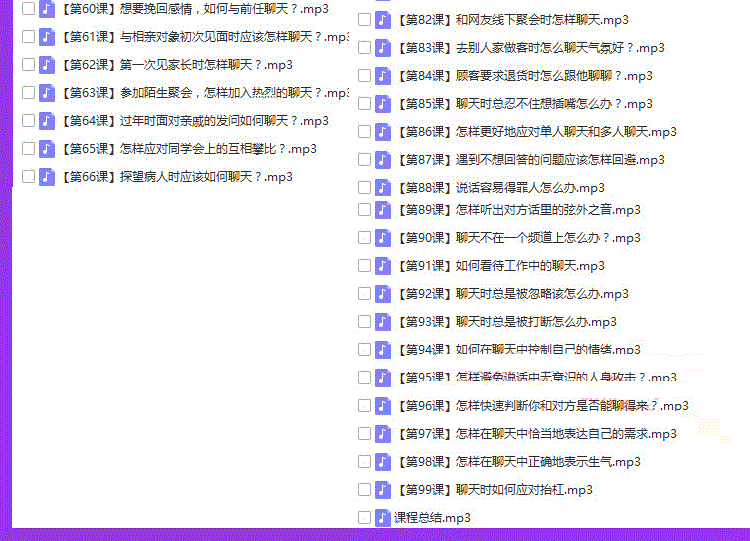Screen dimensions: 750x541
Task: Click the audio icon of 第66课 探望病人
Action: coord(47,177)
